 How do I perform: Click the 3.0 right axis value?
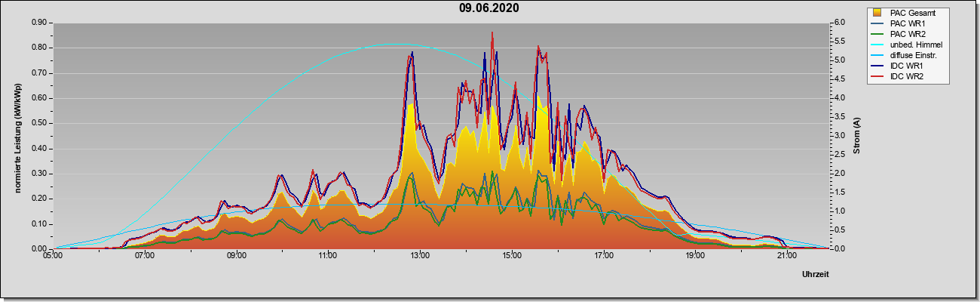click(841, 136)
